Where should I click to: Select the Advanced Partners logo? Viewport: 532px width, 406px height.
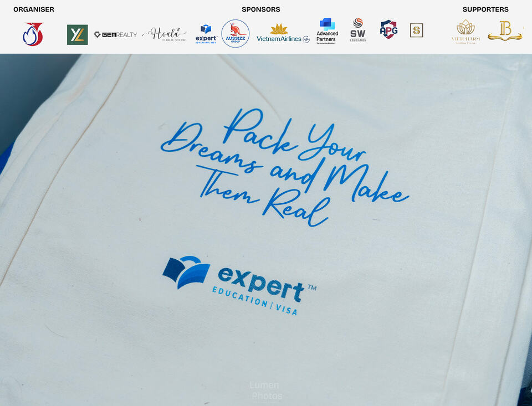point(327,31)
